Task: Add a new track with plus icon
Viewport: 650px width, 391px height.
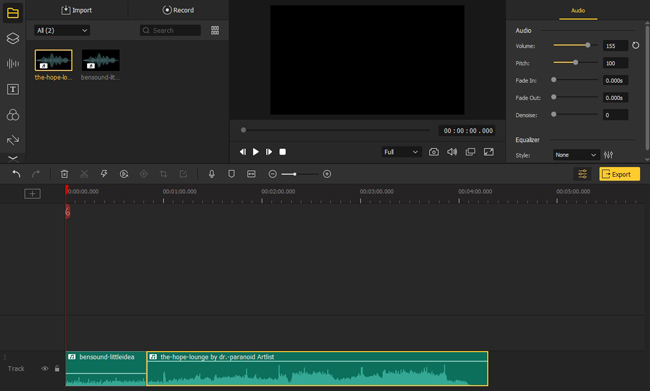Action: click(x=32, y=194)
